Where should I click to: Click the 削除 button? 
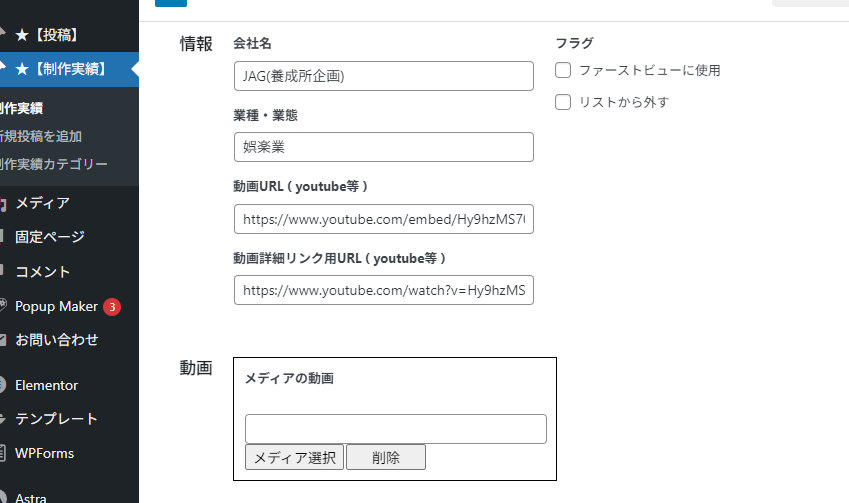(386, 458)
